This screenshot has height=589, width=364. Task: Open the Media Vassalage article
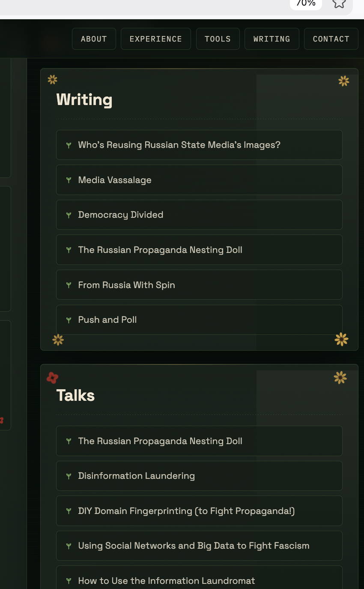tap(199, 180)
